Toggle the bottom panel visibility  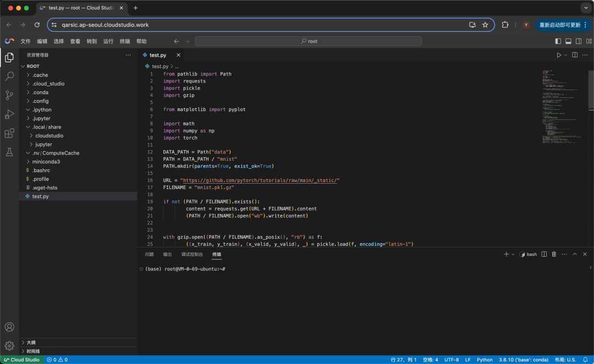568,41
